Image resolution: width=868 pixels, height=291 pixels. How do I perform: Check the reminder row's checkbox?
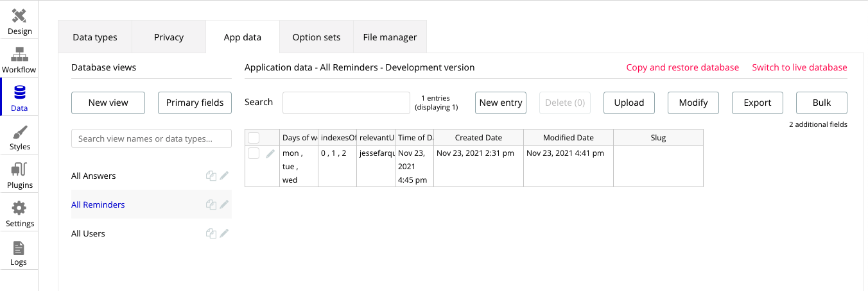(254, 153)
